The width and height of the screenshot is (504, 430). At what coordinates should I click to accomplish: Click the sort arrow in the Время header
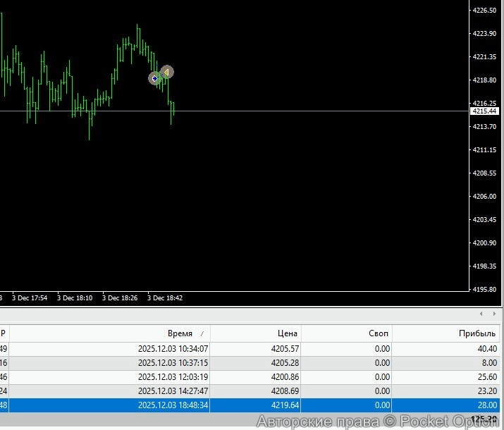click(x=203, y=334)
